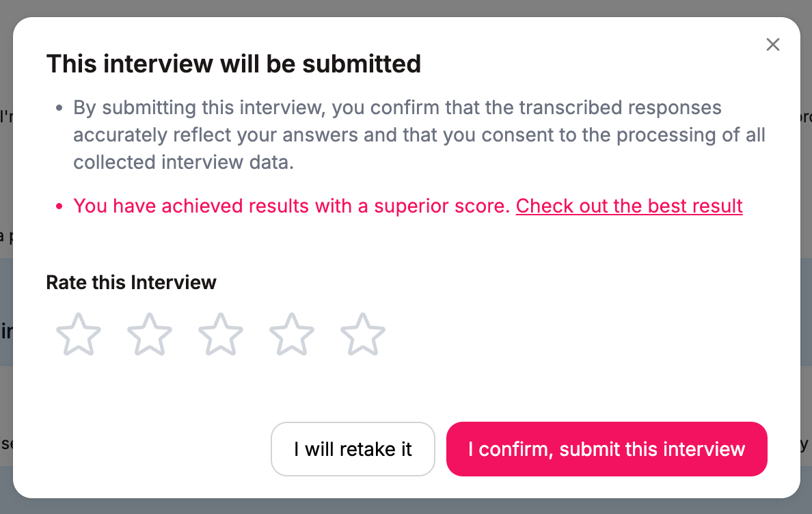The height and width of the screenshot is (514, 812).
Task: Click the dimmed backdrop above the dialog
Action: point(406,8)
